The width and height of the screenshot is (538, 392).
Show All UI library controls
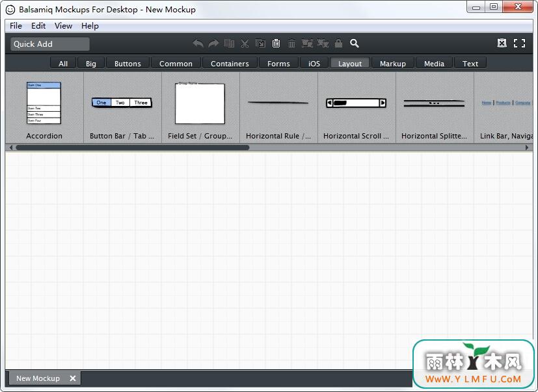[x=63, y=64]
